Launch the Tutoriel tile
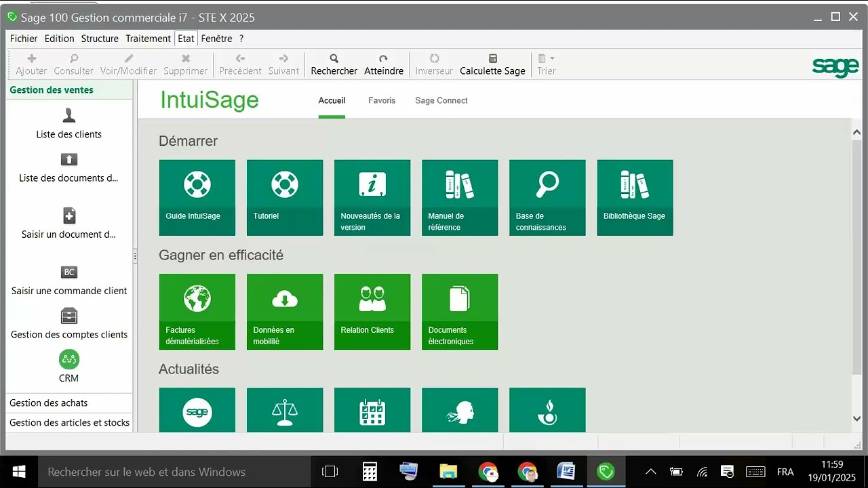This screenshot has height=488, width=868. pos(285,198)
